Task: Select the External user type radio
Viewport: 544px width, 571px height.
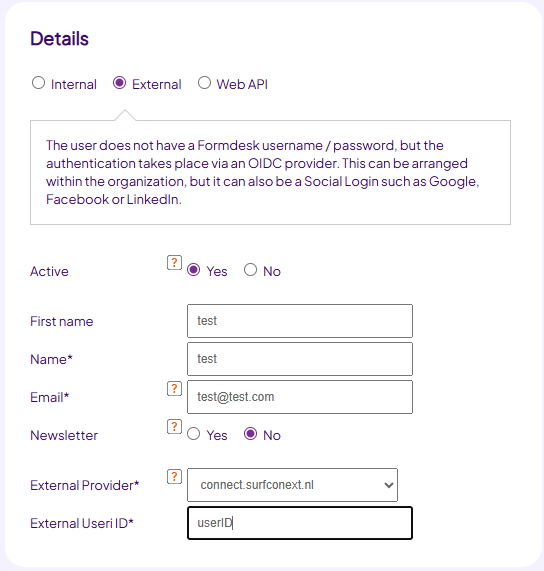Action: [x=119, y=83]
